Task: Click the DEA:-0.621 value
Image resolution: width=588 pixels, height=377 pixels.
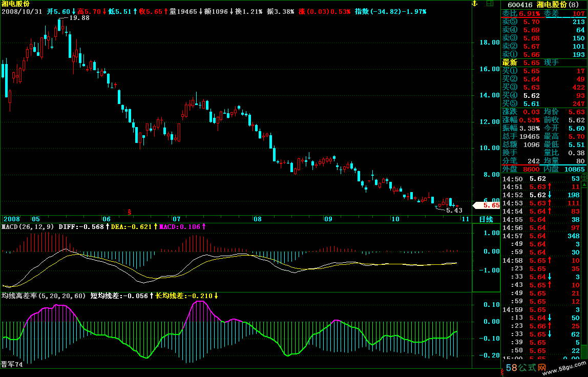Action: coord(132,226)
